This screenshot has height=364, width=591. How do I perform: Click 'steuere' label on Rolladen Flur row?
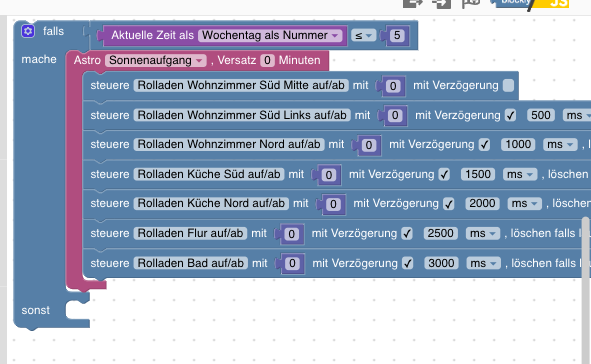coord(110,233)
